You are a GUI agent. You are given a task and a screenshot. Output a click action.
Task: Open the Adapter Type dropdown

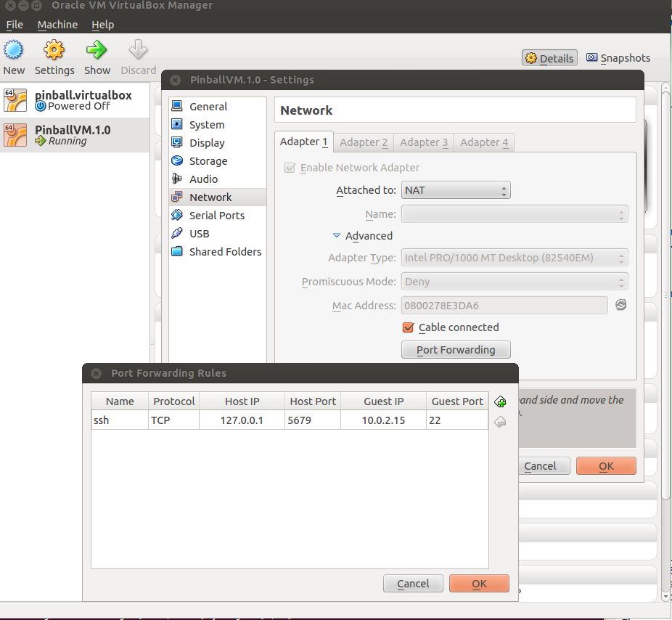tap(515, 258)
